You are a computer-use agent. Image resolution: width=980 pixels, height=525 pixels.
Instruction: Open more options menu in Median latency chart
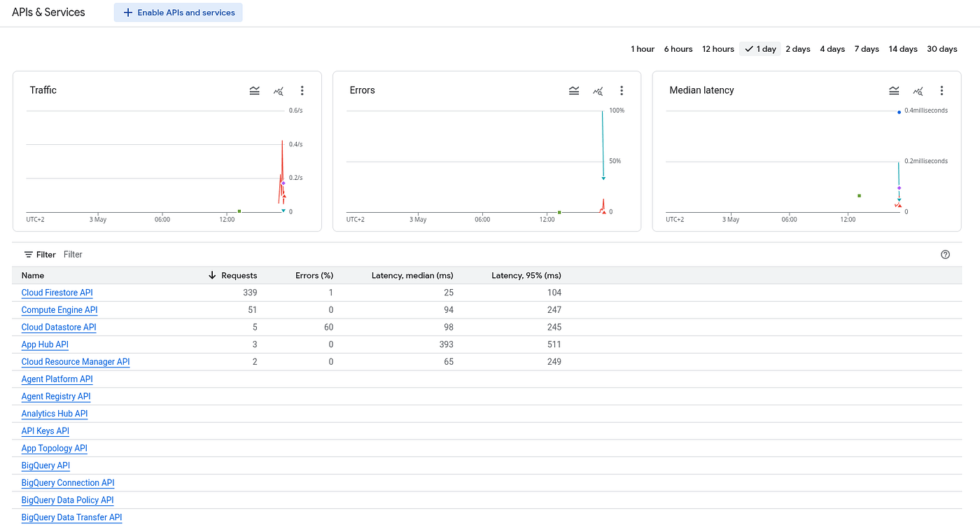tap(941, 90)
